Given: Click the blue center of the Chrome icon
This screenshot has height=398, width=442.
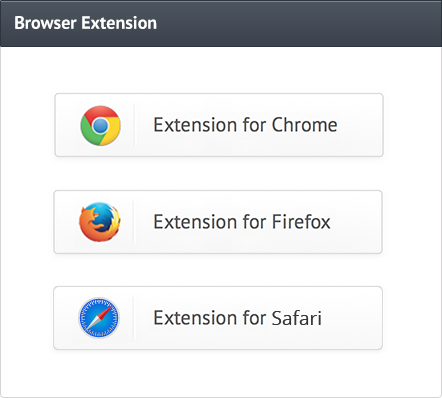Looking at the screenshot, I should pos(101,126).
